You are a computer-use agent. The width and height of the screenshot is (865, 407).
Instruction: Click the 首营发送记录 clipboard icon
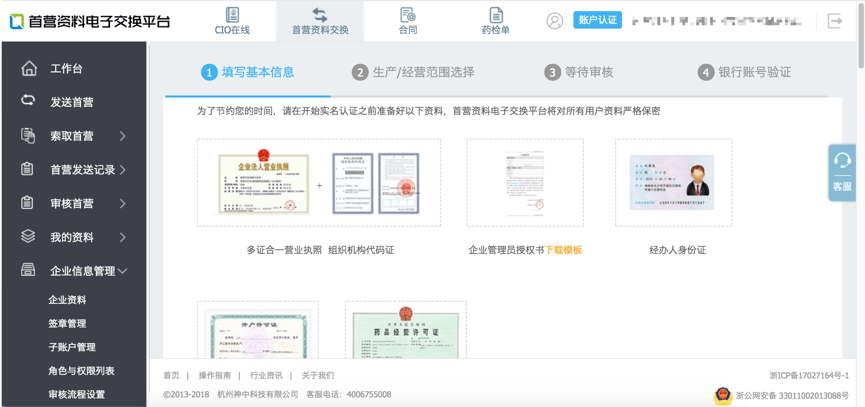pos(28,169)
